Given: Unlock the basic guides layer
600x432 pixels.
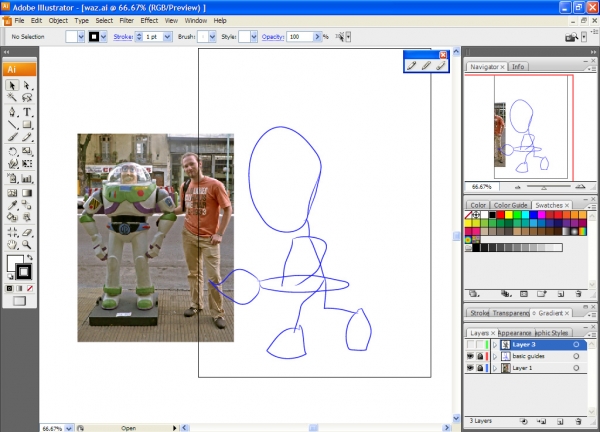Looking at the screenshot, I should pyautogui.click(x=480, y=356).
